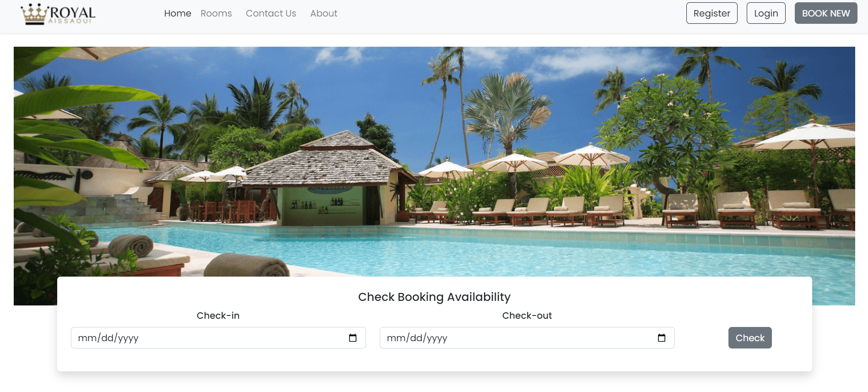Select the day segment of Check-in date
868x392 pixels.
107,338
